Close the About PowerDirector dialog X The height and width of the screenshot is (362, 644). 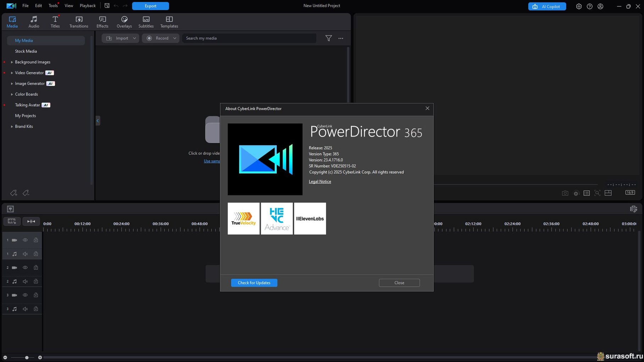click(427, 108)
